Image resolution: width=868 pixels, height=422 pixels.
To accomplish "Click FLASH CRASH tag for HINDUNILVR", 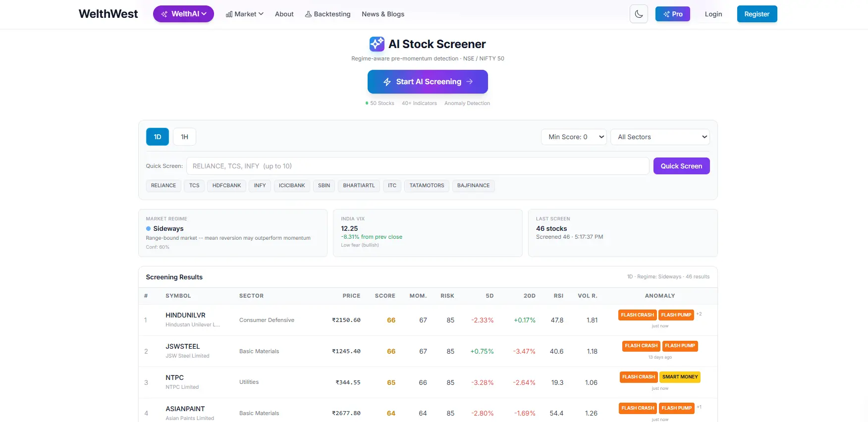I will tap(638, 315).
